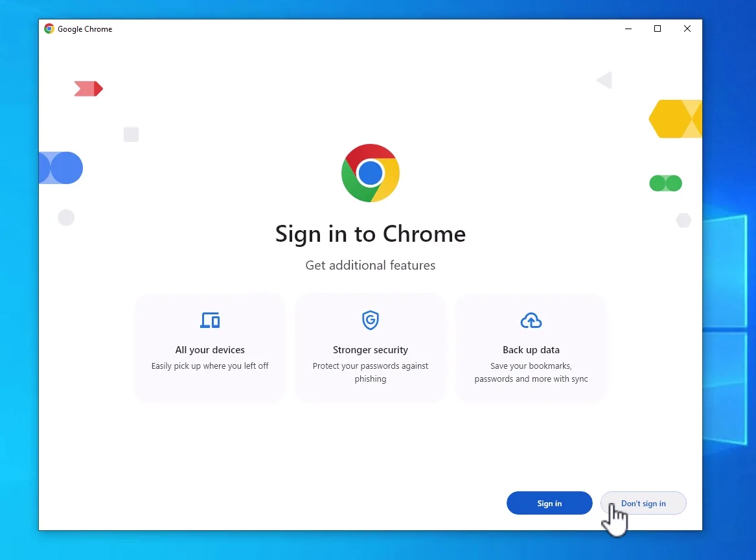Maximize the Google Chrome window
Screen dimensions: 756x560
point(657,29)
